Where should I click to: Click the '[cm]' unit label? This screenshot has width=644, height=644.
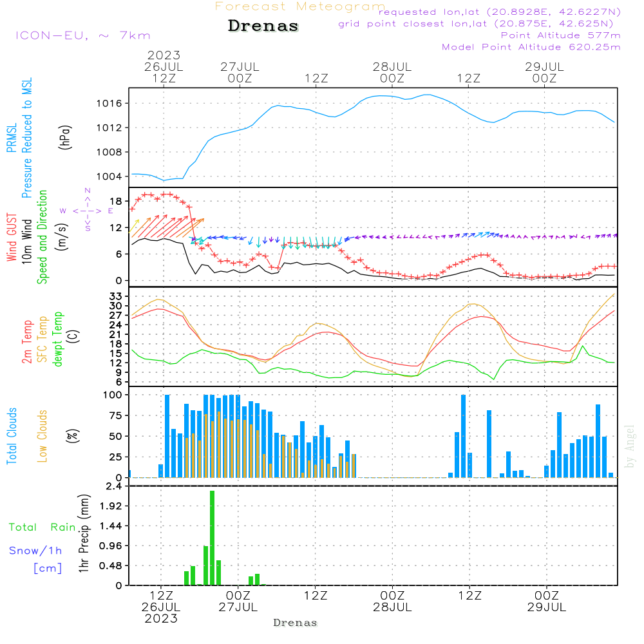48,569
